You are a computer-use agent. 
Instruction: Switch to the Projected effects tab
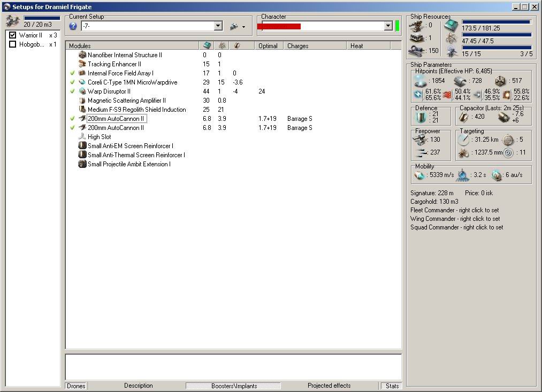point(329,386)
